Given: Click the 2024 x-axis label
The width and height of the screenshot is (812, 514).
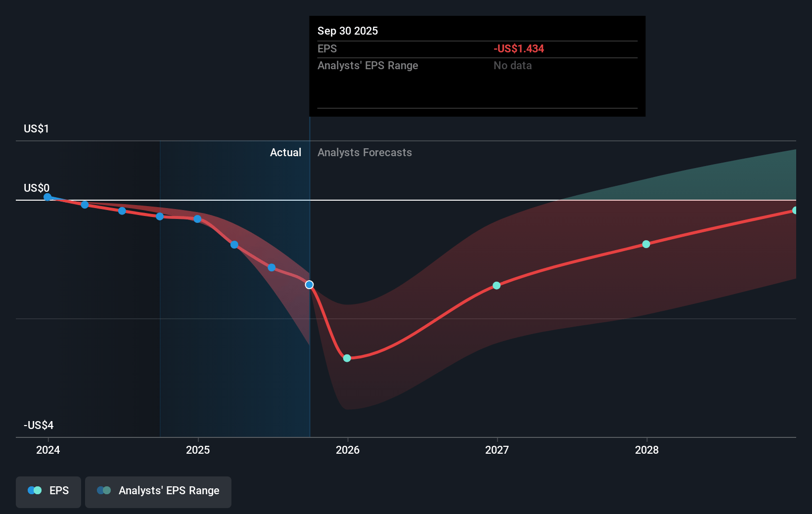Looking at the screenshot, I should pos(48,450).
